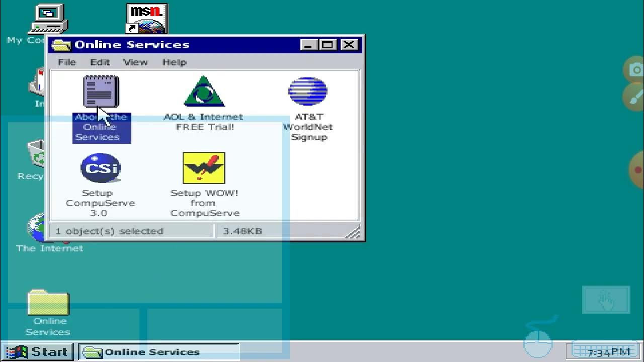This screenshot has width=644, height=362.
Task: Click the 3.48KB size in status bar
Action: [x=243, y=231]
